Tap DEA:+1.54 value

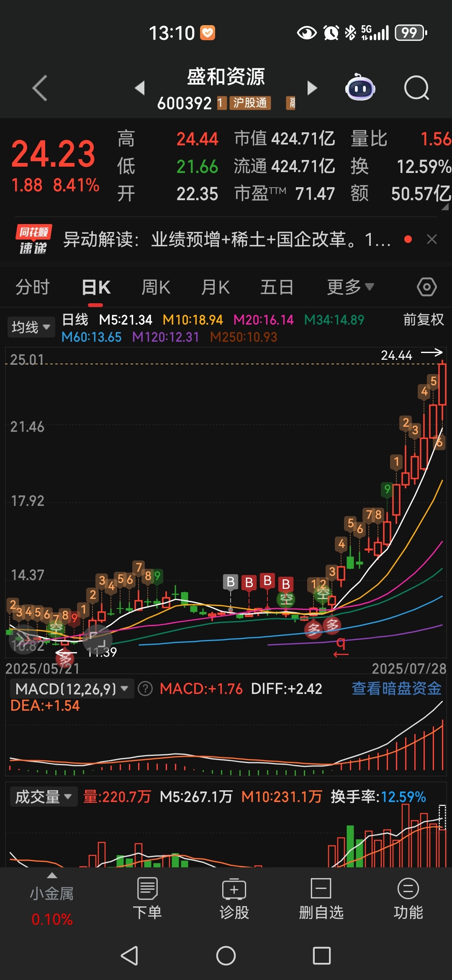[x=45, y=706]
